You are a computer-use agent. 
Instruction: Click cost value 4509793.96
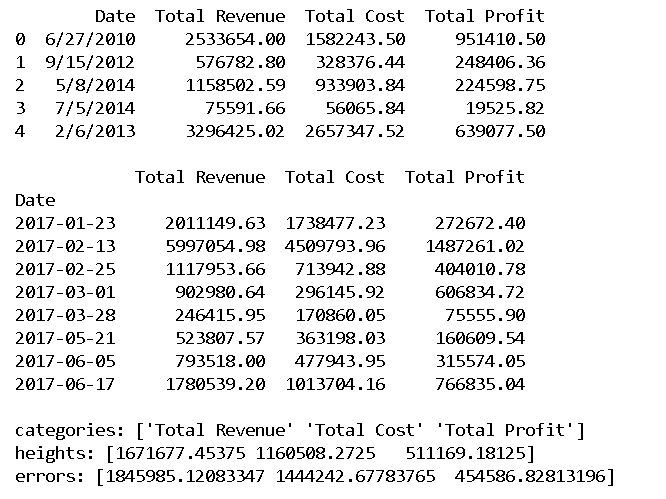coord(336,246)
